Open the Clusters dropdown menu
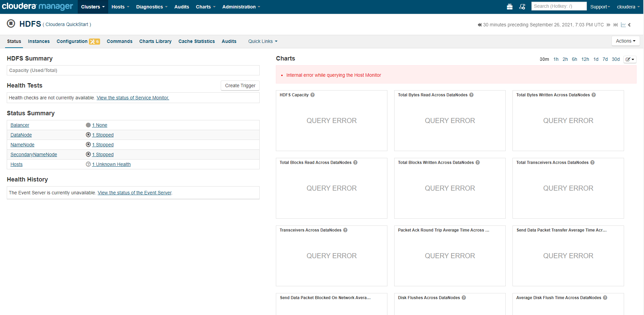Screen dimensions: 644x315 click(93, 7)
